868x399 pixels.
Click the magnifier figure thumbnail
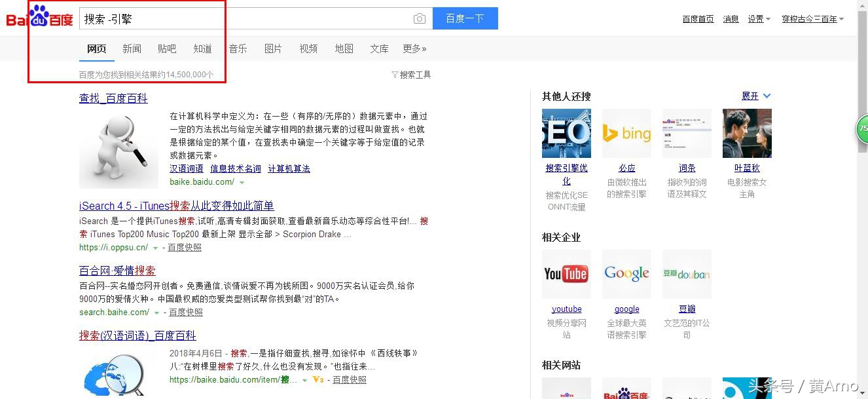click(118, 149)
